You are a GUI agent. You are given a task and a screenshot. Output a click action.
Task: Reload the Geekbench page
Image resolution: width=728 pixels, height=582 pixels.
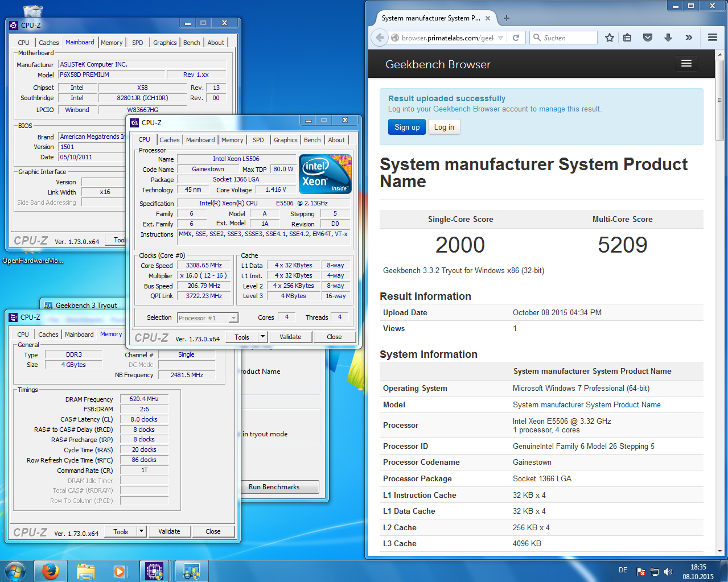(516, 38)
